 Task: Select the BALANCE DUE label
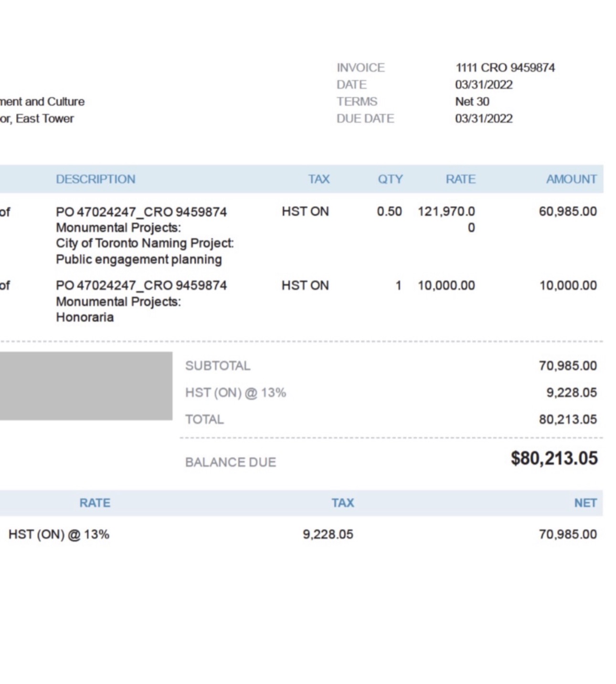pyautogui.click(x=231, y=462)
